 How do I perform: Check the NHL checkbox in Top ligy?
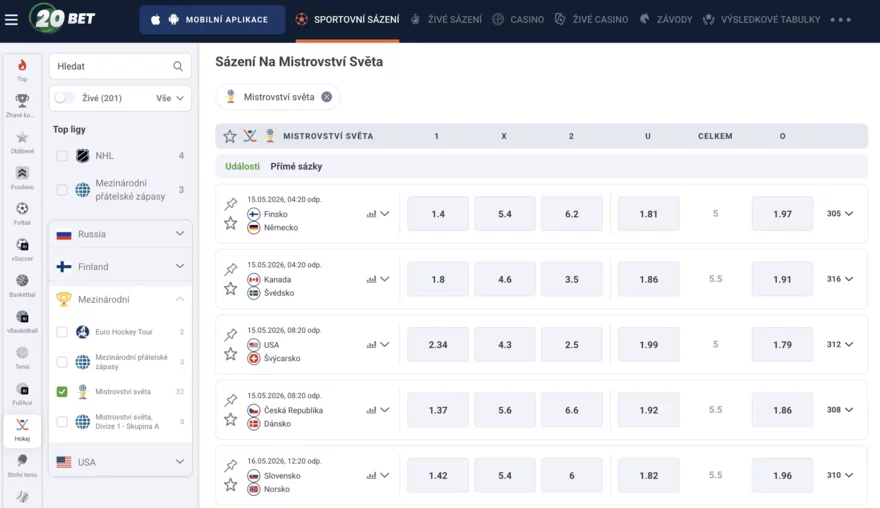coord(62,155)
